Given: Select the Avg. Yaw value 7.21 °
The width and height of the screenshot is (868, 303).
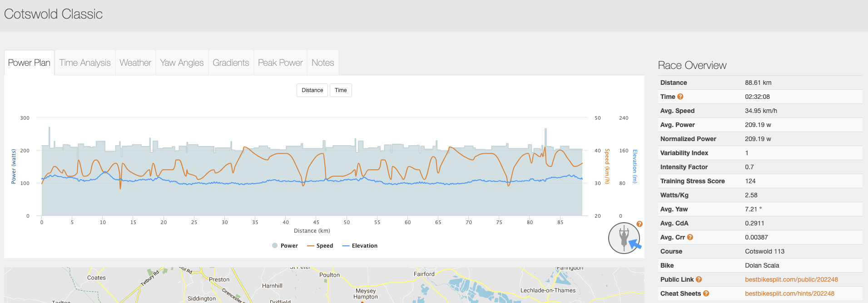Looking at the screenshot, I should point(753,209).
